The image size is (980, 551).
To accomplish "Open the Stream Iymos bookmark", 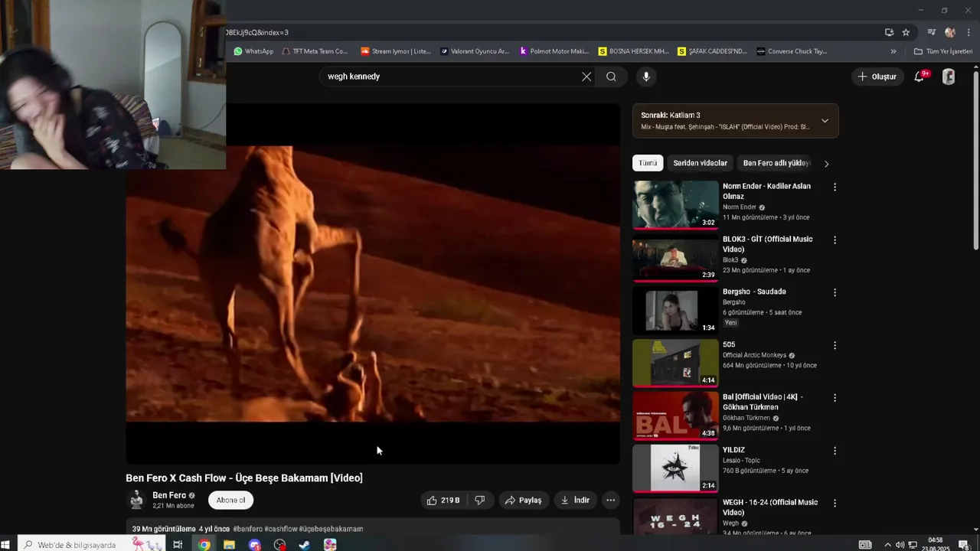I will [x=396, y=51].
